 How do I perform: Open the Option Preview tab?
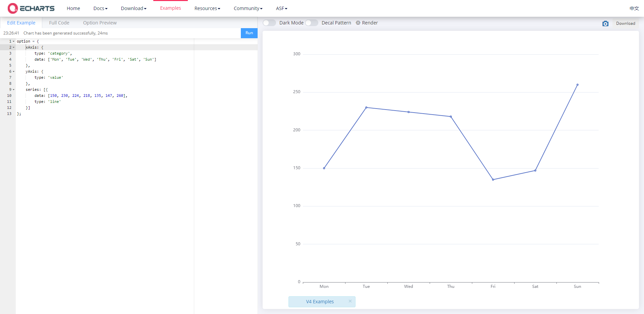(100, 23)
